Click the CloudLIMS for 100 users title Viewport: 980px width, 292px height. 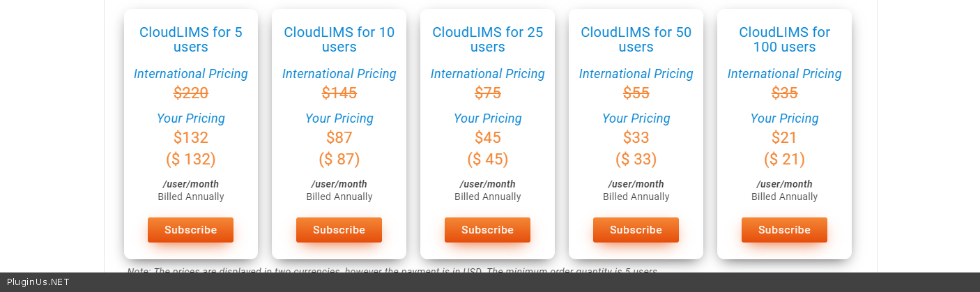[x=784, y=40]
